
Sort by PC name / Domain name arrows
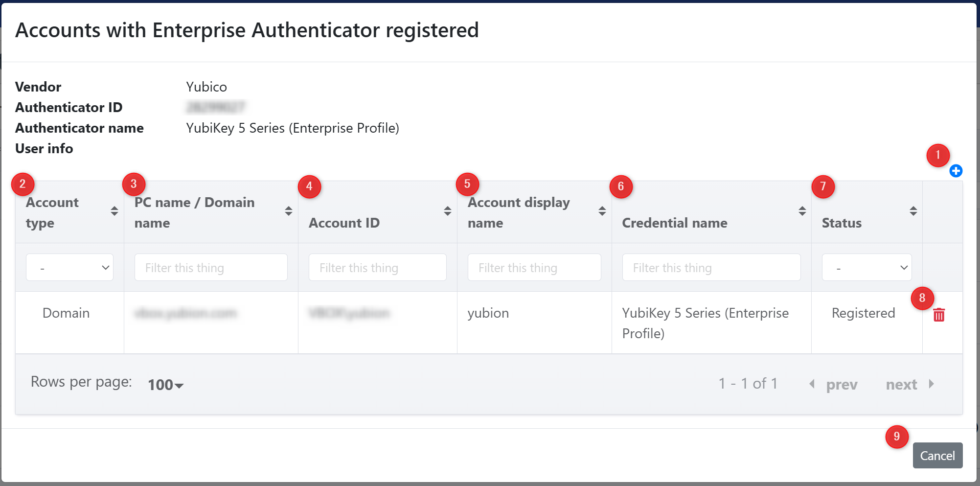tap(289, 211)
